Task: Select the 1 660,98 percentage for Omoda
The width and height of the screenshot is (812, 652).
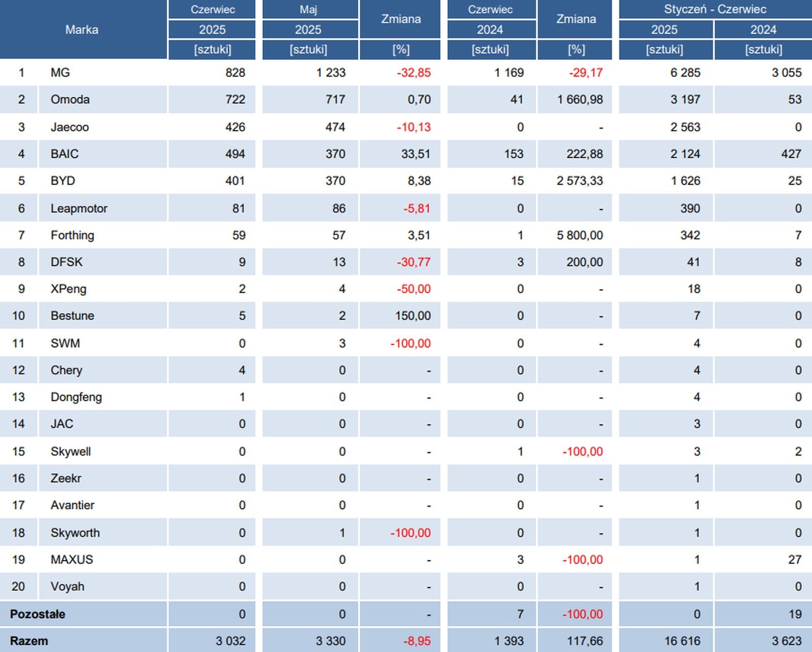Action: pos(580,99)
